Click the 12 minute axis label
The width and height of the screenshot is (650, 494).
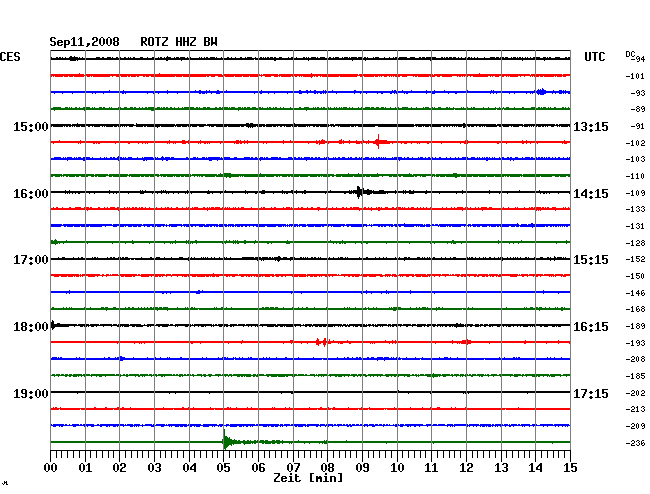466,468
